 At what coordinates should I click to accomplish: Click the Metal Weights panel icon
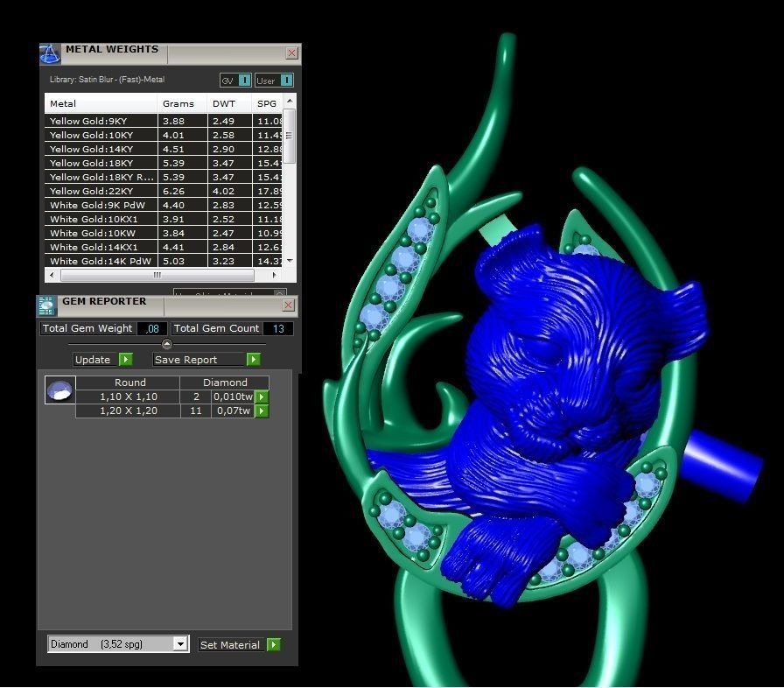coord(50,54)
